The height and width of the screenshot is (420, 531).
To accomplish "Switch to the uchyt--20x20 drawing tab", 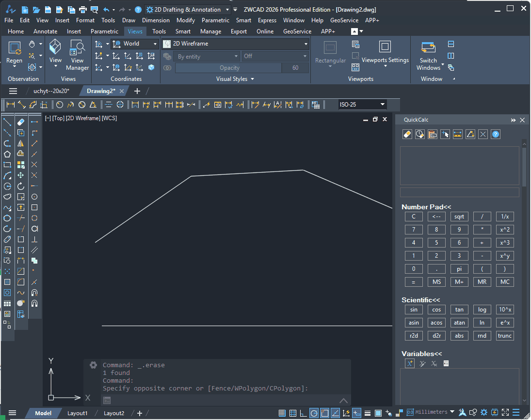I will tap(51, 91).
